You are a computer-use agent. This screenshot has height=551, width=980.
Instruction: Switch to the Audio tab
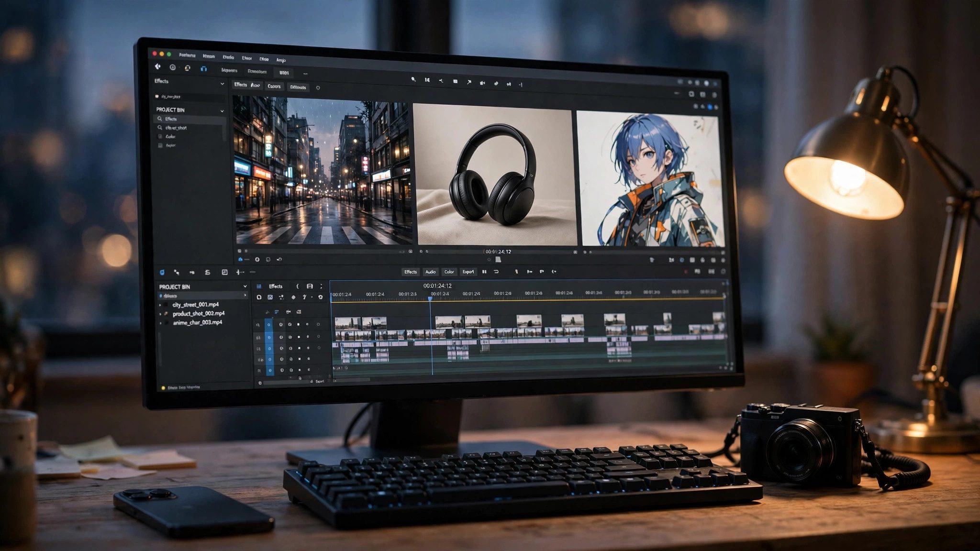pyautogui.click(x=431, y=272)
